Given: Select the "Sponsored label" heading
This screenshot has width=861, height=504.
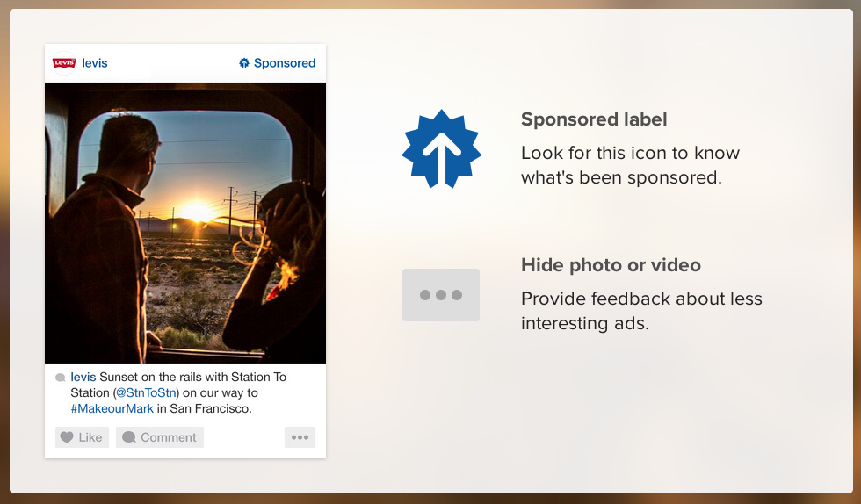Looking at the screenshot, I should (x=594, y=119).
